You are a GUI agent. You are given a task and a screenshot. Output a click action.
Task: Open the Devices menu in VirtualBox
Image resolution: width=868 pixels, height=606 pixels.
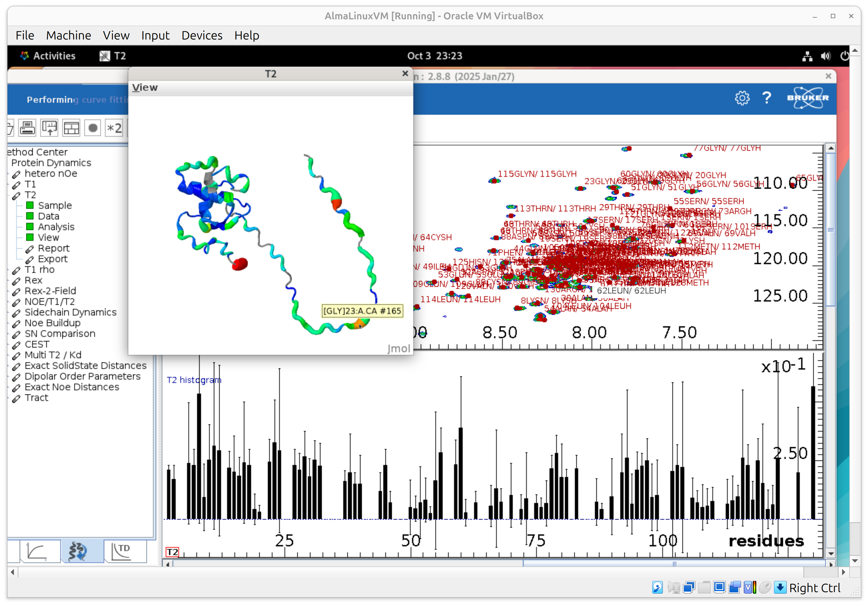(x=202, y=35)
